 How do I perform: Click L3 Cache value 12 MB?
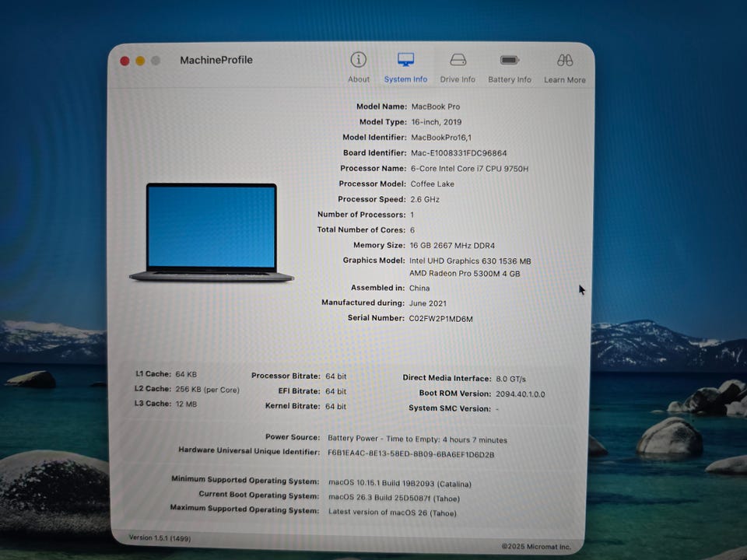pyautogui.click(x=186, y=404)
